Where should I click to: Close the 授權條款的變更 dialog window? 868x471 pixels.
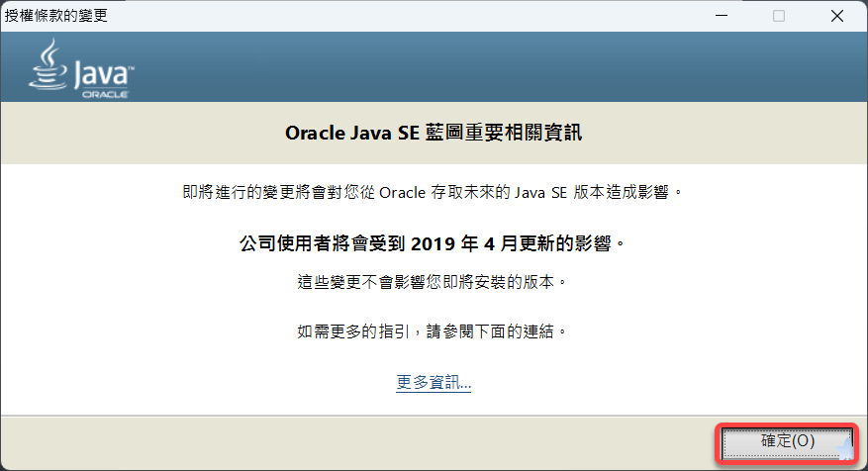837,16
